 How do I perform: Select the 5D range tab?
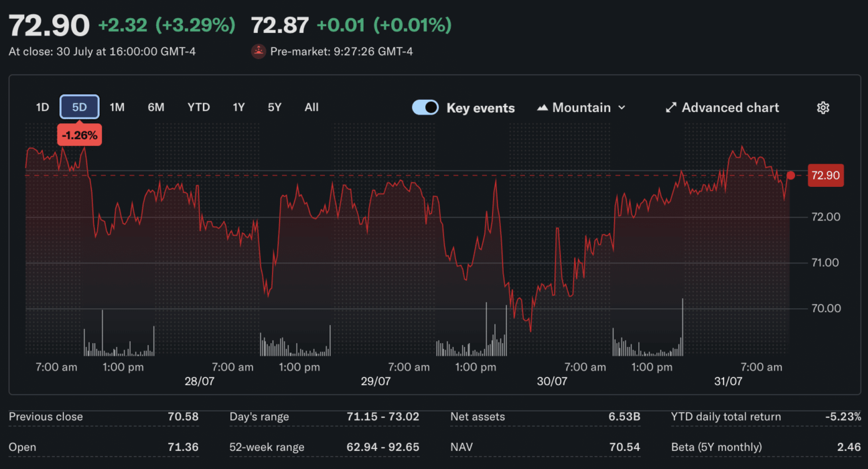point(80,107)
